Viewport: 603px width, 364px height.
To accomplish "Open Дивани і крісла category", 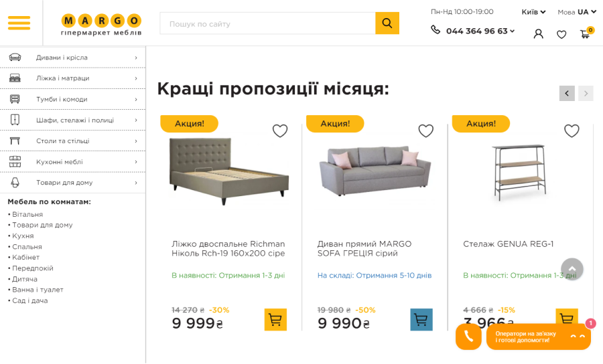I will 73,58.
